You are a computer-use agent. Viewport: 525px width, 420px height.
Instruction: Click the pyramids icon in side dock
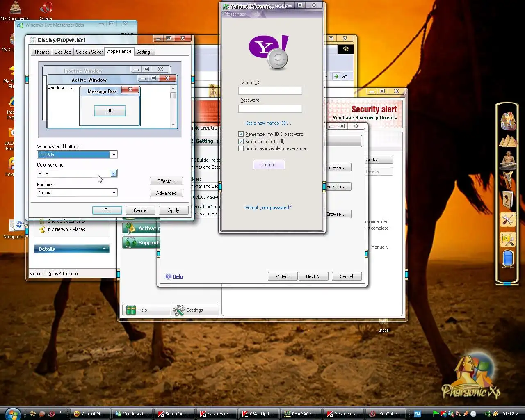[508, 142]
